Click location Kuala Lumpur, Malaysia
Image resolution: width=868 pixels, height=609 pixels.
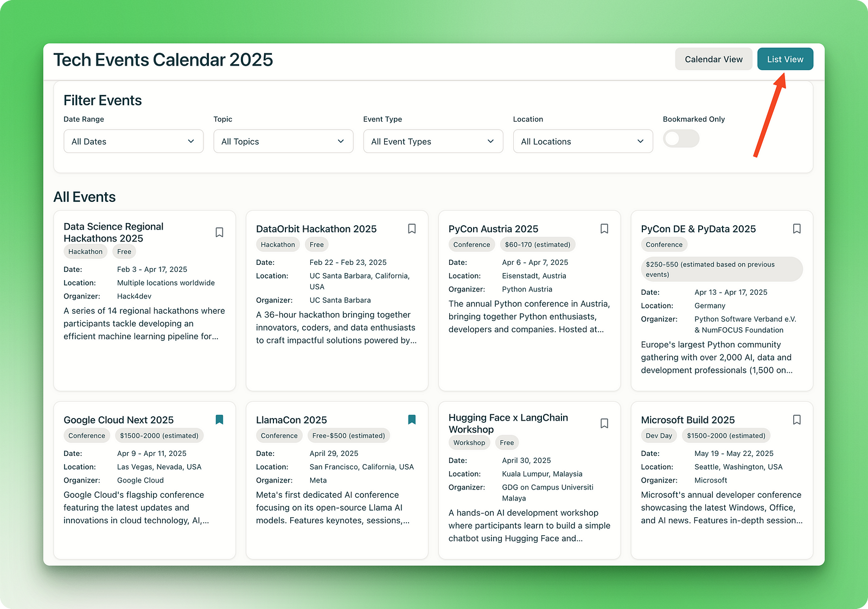542,474
